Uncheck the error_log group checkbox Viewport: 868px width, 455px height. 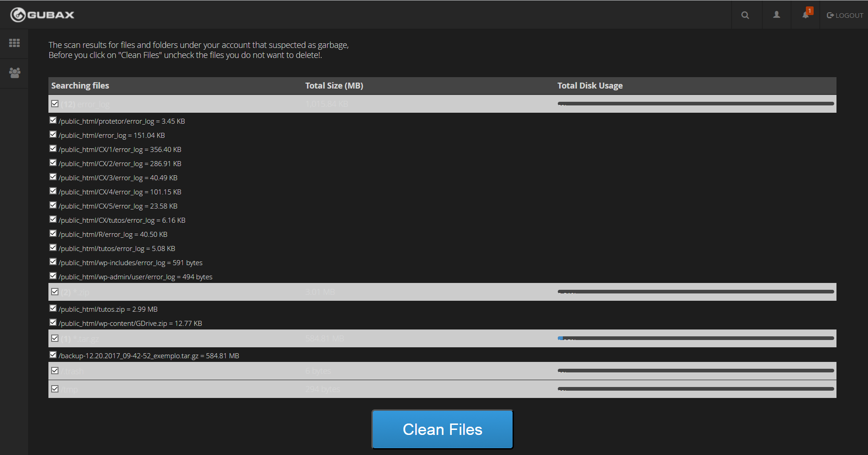[55, 104]
